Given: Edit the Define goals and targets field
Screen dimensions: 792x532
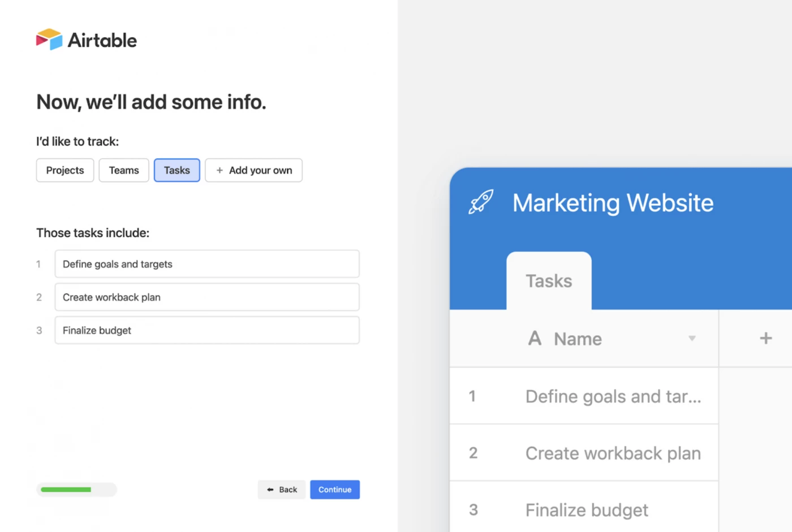Looking at the screenshot, I should click(x=207, y=264).
